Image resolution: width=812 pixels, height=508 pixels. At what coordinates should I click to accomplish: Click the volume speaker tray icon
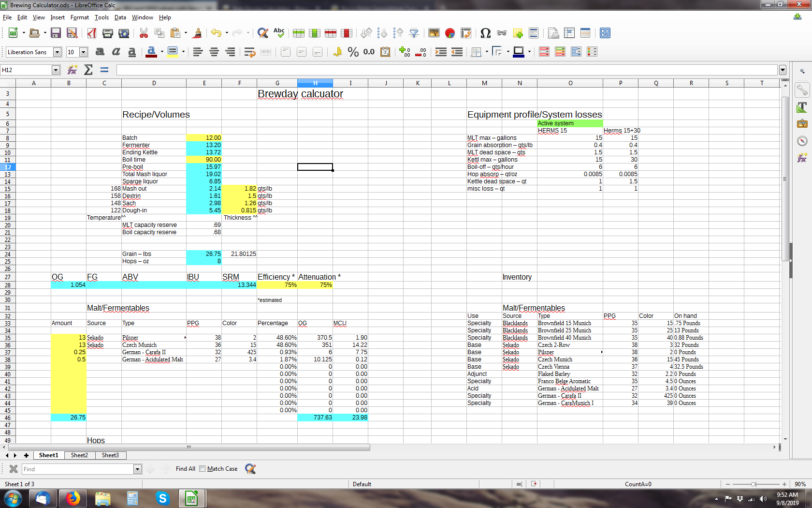pos(763,499)
